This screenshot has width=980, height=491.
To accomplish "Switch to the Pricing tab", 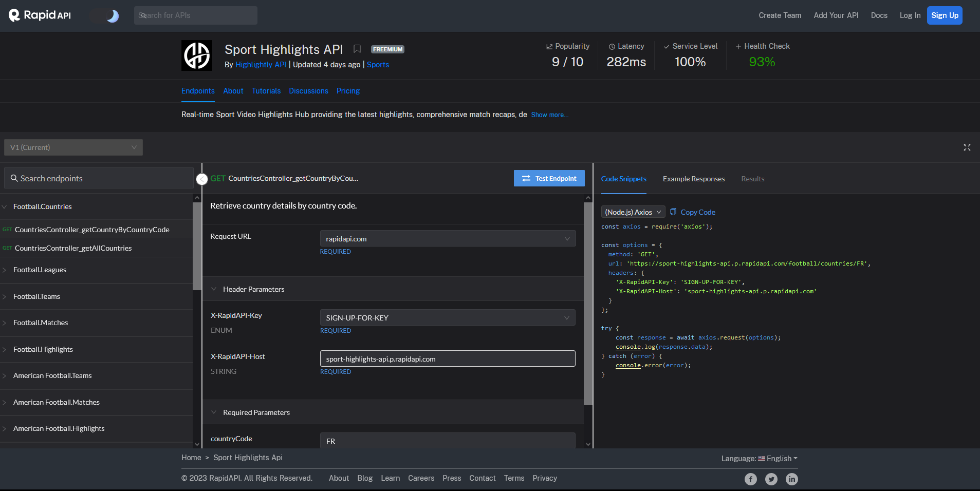I will tap(348, 91).
